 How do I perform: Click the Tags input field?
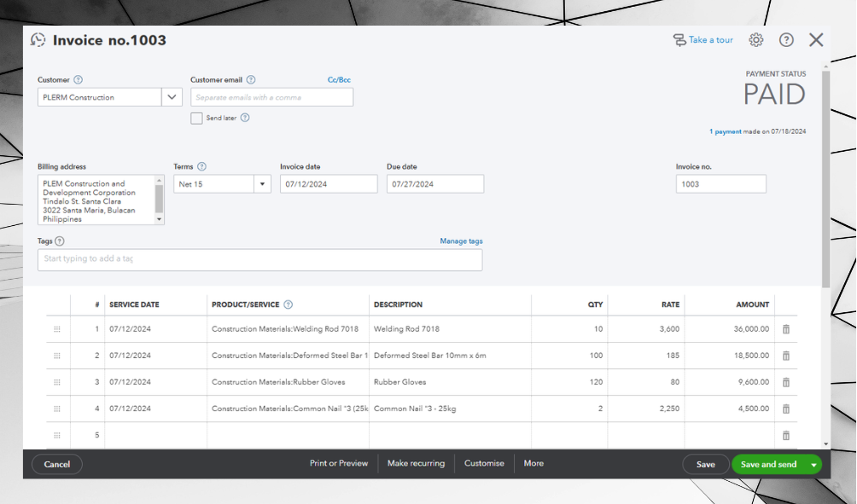[259, 260]
